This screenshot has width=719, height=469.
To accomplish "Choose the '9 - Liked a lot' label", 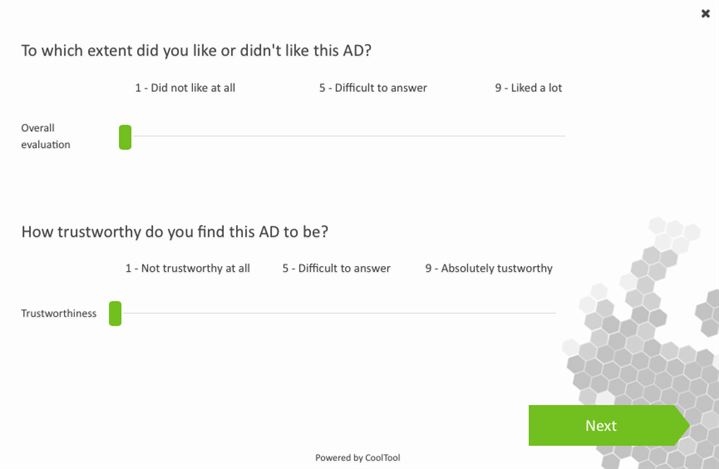I will tap(528, 88).
